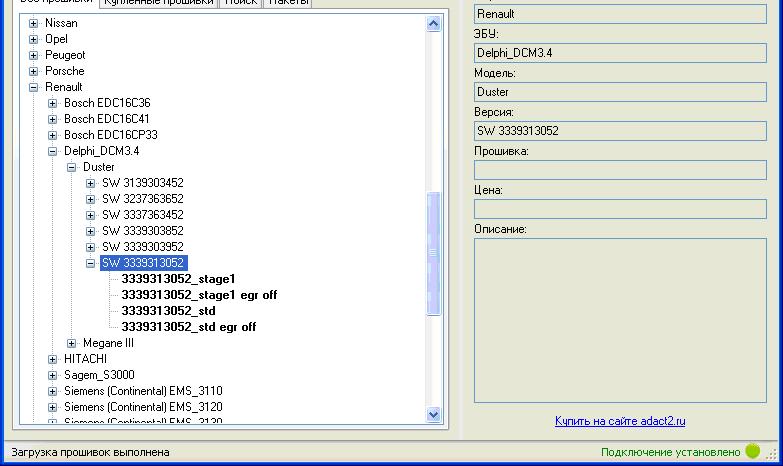This screenshot has width=783, height=466.
Task: Expand the Sagem_S3000 node
Action: [53, 375]
